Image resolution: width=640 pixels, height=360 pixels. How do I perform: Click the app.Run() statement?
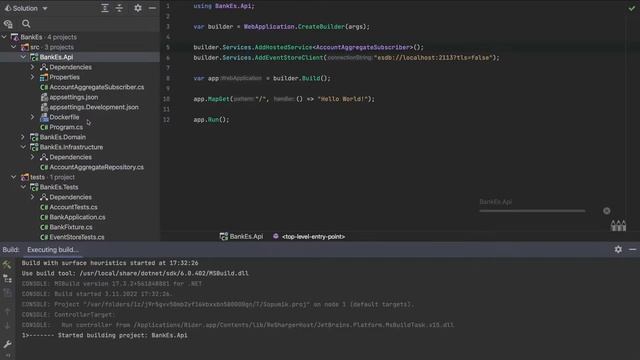pyautogui.click(x=211, y=120)
